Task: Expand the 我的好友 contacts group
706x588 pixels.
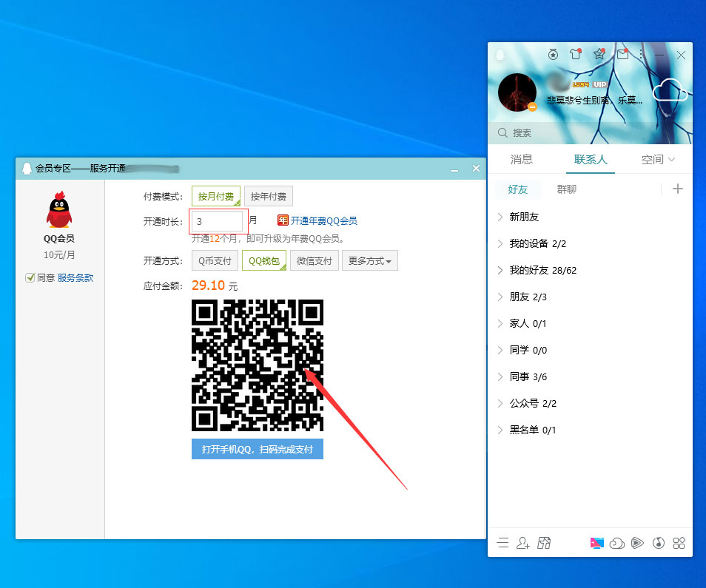Action: click(x=531, y=270)
